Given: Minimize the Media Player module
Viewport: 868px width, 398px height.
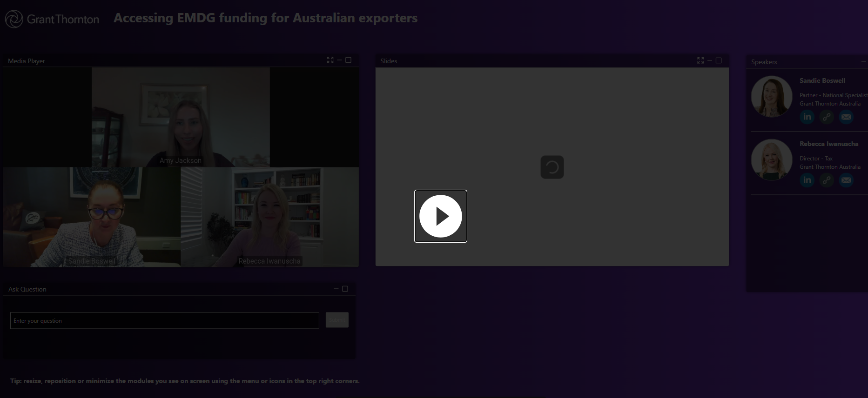Looking at the screenshot, I should pyautogui.click(x=339, y=60).
